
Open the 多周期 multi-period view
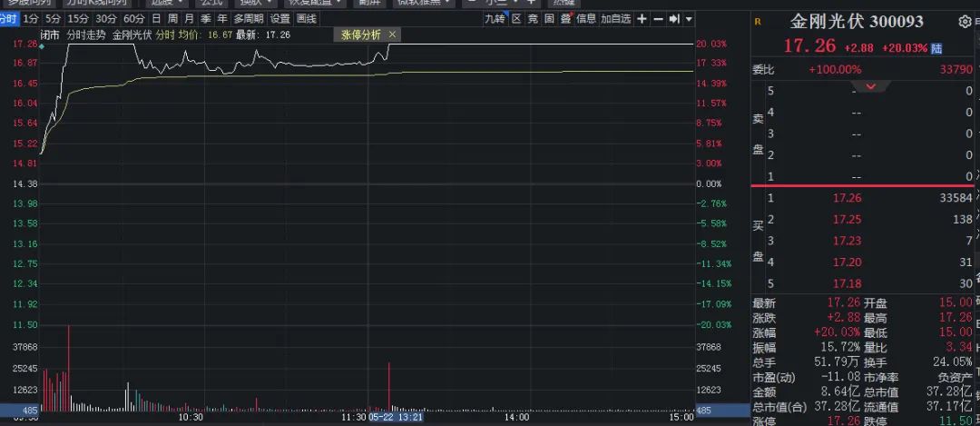click(248, 18)
